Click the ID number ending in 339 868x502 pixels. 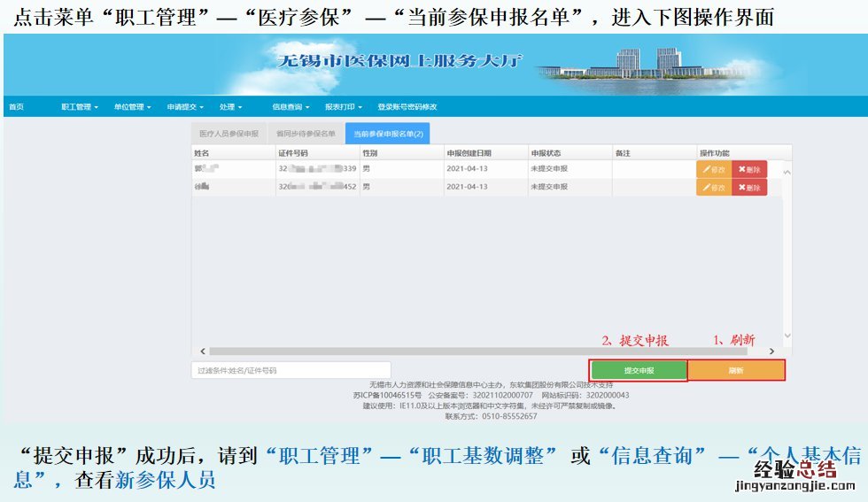(317, 168)
